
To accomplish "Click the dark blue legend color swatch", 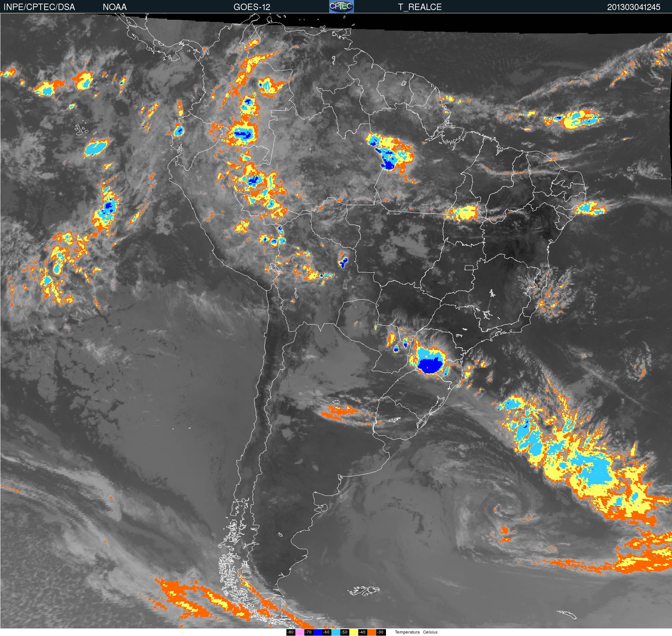I will [x=318, y=632].
